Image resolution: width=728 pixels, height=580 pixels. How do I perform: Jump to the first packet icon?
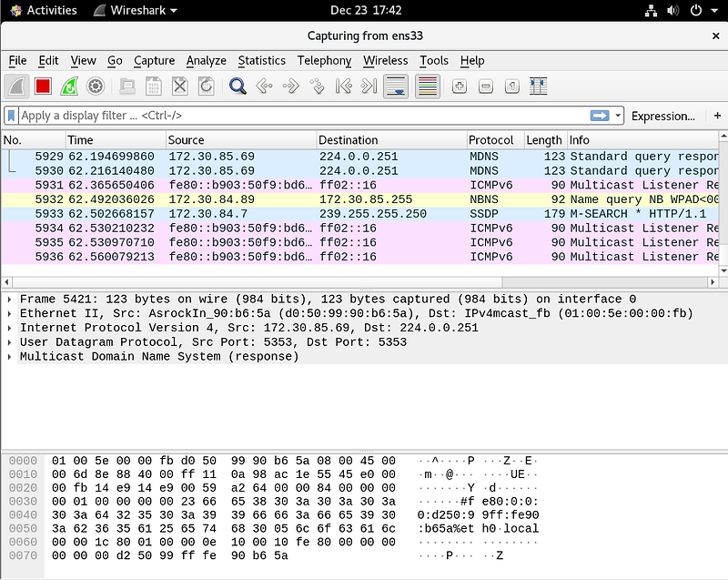click(x=344, y=86)
